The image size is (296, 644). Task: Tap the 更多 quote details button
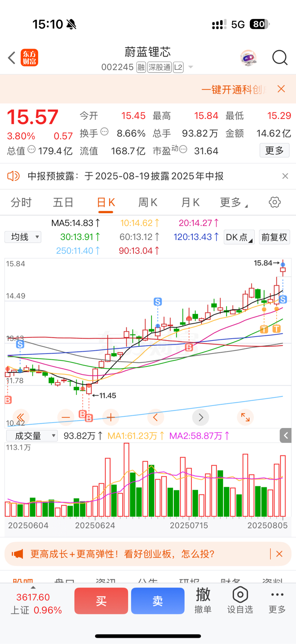(x=274, y=150)
